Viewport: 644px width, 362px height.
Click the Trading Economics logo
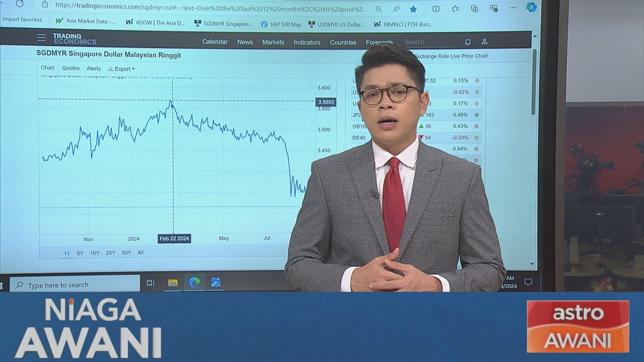click(x=74, y=39)
